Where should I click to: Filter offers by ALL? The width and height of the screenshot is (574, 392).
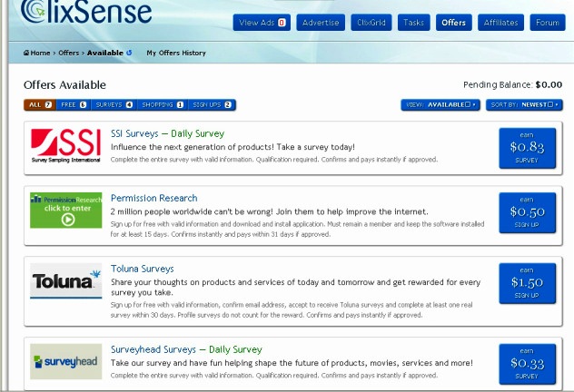[x=40, y=105]
